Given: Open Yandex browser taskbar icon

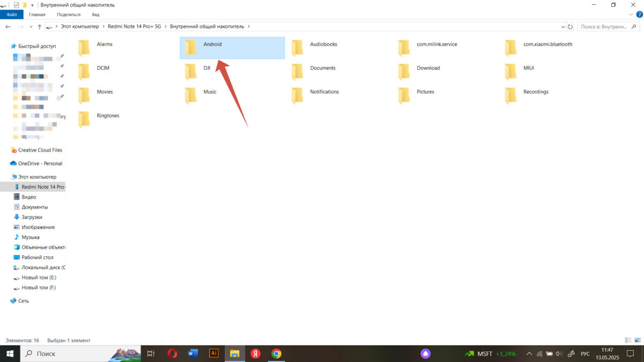Looking at the screenshot, I should tap(255, 353).
